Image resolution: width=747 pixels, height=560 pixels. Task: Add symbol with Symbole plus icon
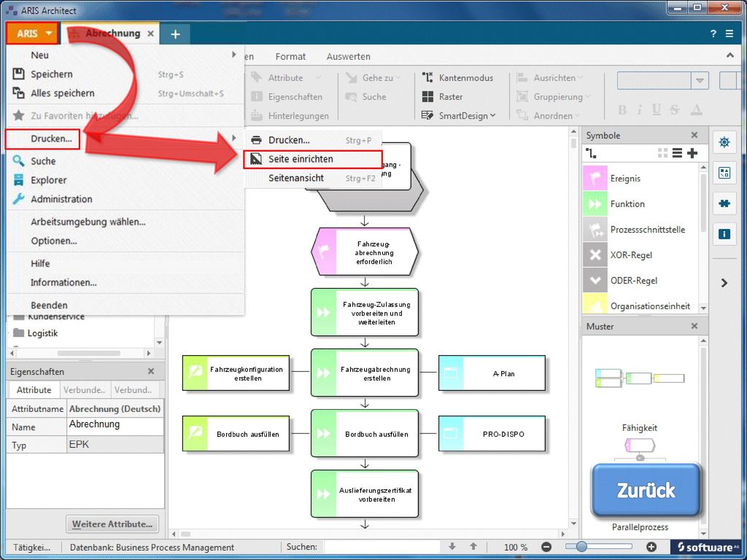click(692, 153)
